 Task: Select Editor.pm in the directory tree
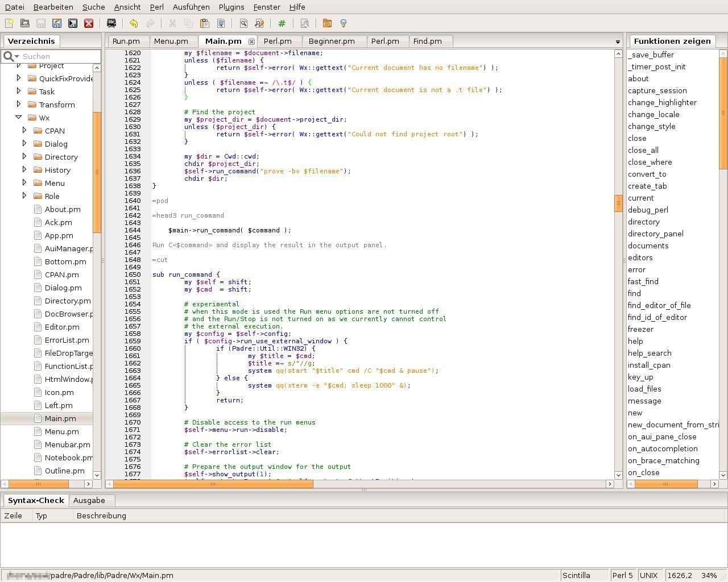point(62,327)
